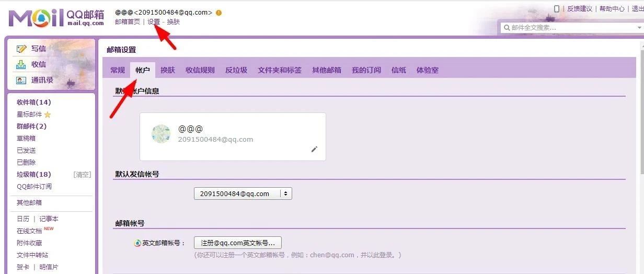Viewport: 644px width, 274px height.
Task: Click the orange info icon beside email address
Action: pos(218,13)
